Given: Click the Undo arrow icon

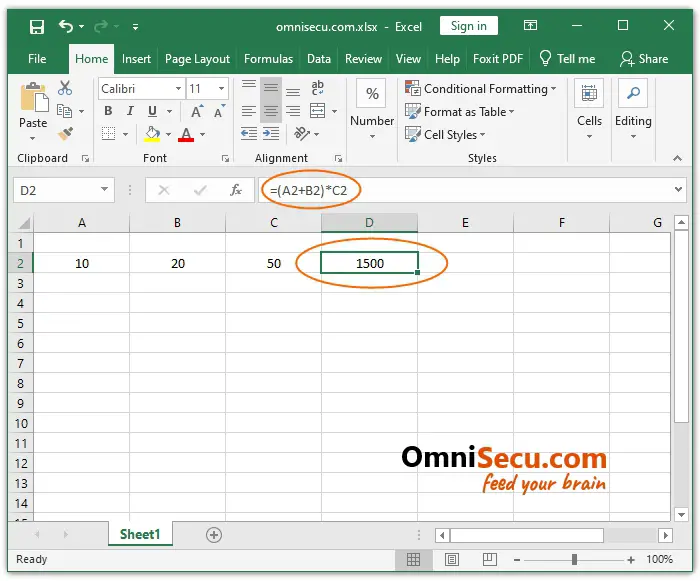Looking at the screenshot, I should pos(66,26).
